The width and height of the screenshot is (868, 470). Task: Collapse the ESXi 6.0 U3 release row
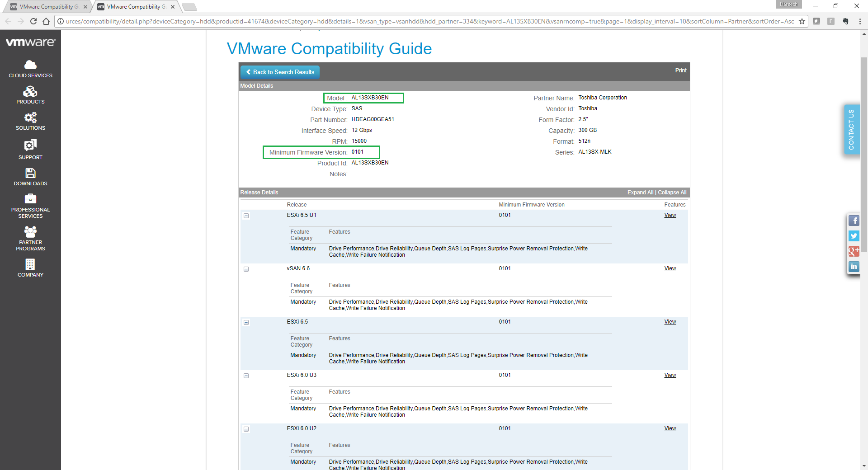[246, 376]
